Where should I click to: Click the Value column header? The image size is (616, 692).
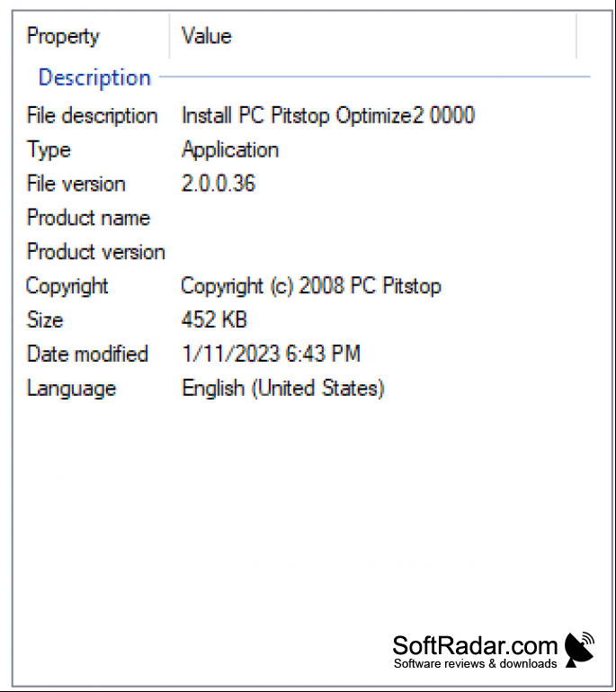(206, 36)
